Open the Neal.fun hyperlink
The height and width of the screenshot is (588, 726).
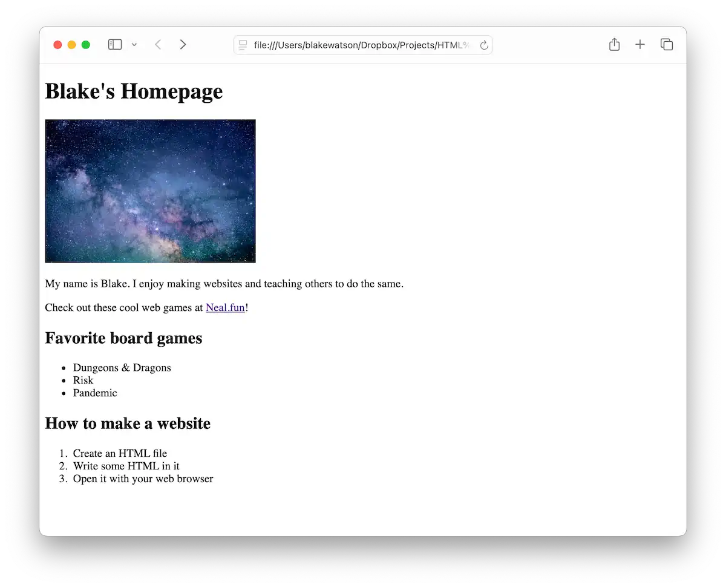(224, 307)
